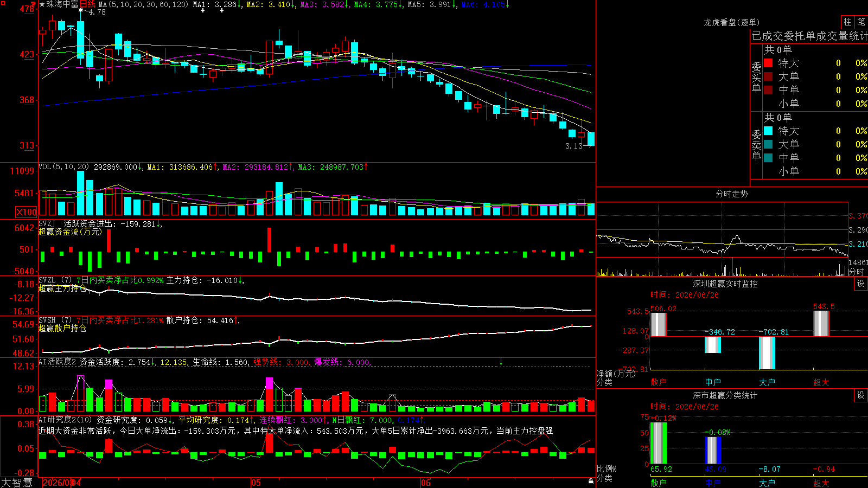Click the red 日线 period label

pos(87,4)
